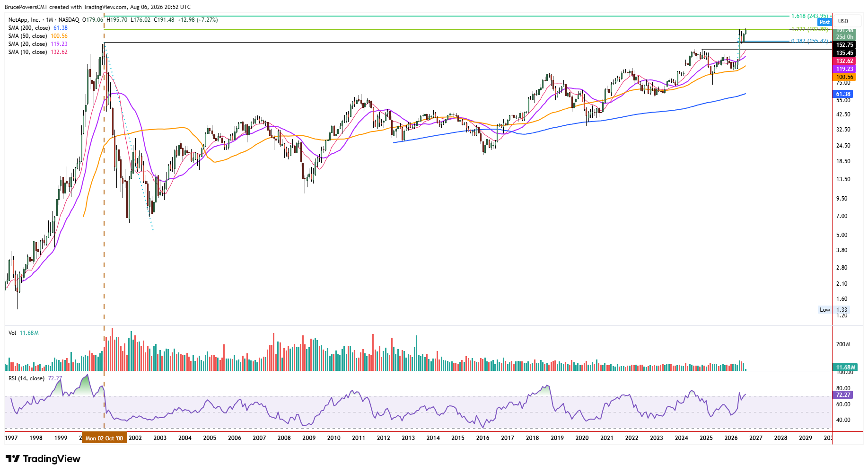This screenshot has height=473, width=868.
Task: Click year 2026 on the time axis
Action: click(x=731, y=438)
